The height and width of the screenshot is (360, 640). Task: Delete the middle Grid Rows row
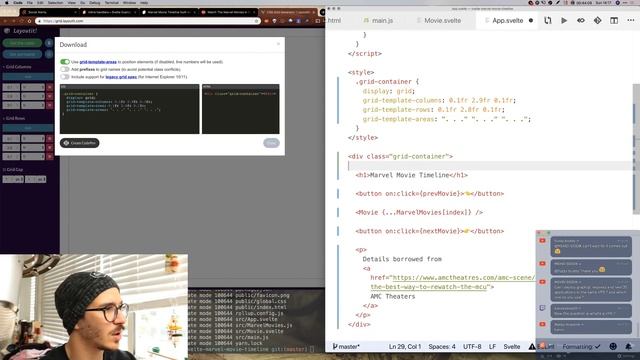click(50, 148)
